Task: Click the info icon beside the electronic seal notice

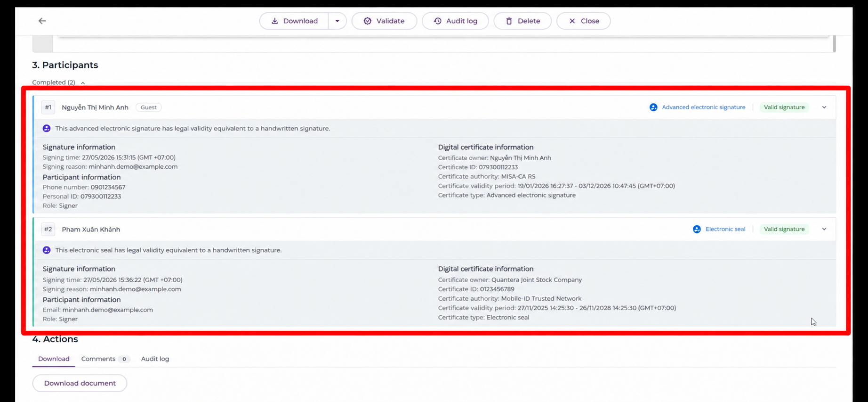Action: coord(47,250)
